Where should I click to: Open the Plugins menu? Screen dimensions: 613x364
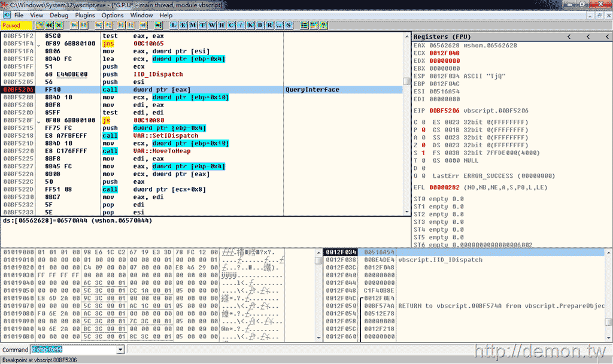(x=85, y=15)
